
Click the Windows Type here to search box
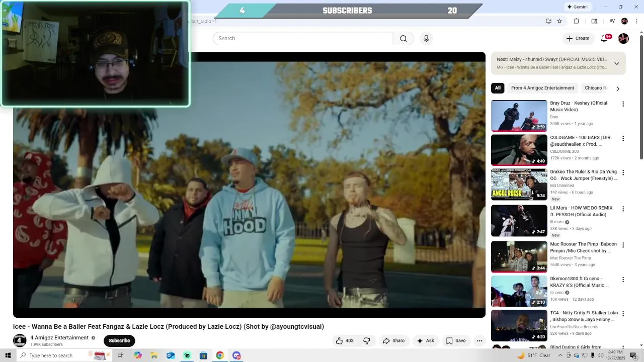pos(60,355)
